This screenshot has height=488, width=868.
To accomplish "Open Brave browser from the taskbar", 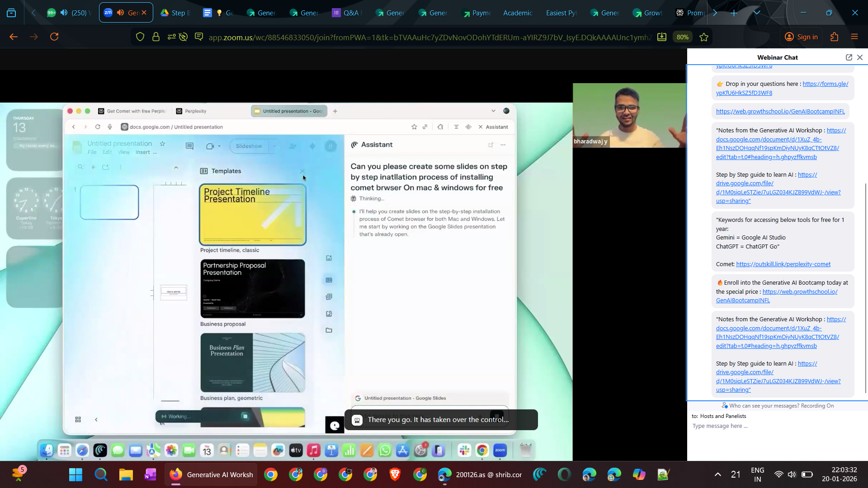I will pyautogui.click(x=395, y=475).
